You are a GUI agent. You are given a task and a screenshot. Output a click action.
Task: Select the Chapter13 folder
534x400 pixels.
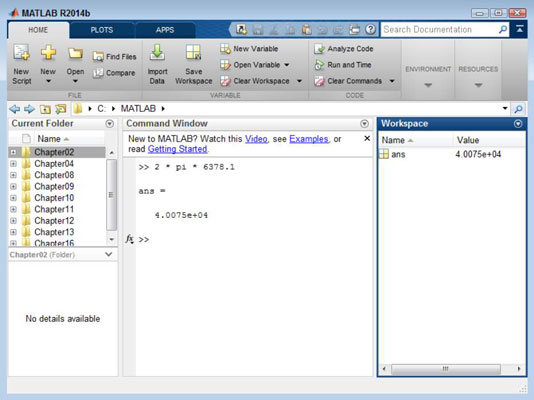tap(54, 232)
